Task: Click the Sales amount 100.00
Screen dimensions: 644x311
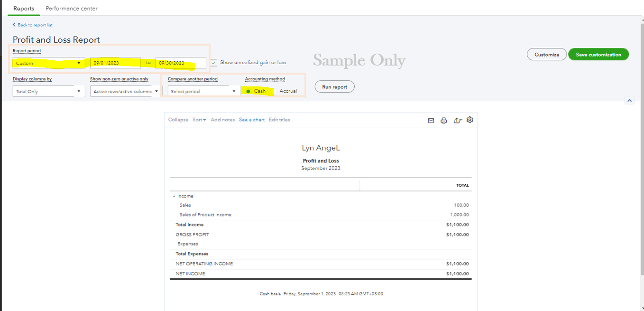Action: pyautogui.click(x=461, y=205)
